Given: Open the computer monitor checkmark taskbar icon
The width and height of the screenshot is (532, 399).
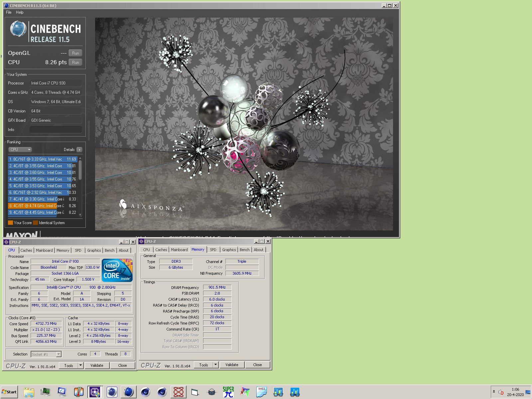Looking at the screenshot, I should [x=62, y=392].
